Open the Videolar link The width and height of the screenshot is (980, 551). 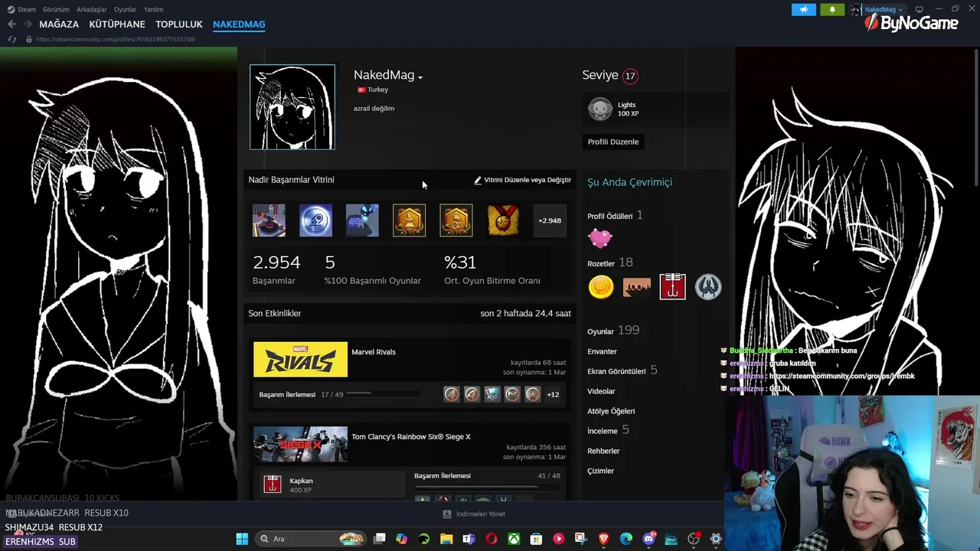601,391
